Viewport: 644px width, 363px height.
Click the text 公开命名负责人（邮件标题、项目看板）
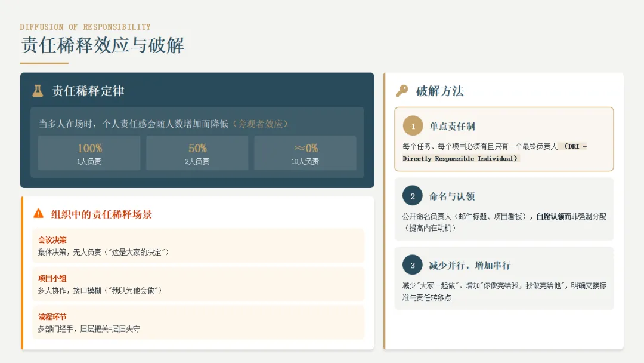coord(464,216)
